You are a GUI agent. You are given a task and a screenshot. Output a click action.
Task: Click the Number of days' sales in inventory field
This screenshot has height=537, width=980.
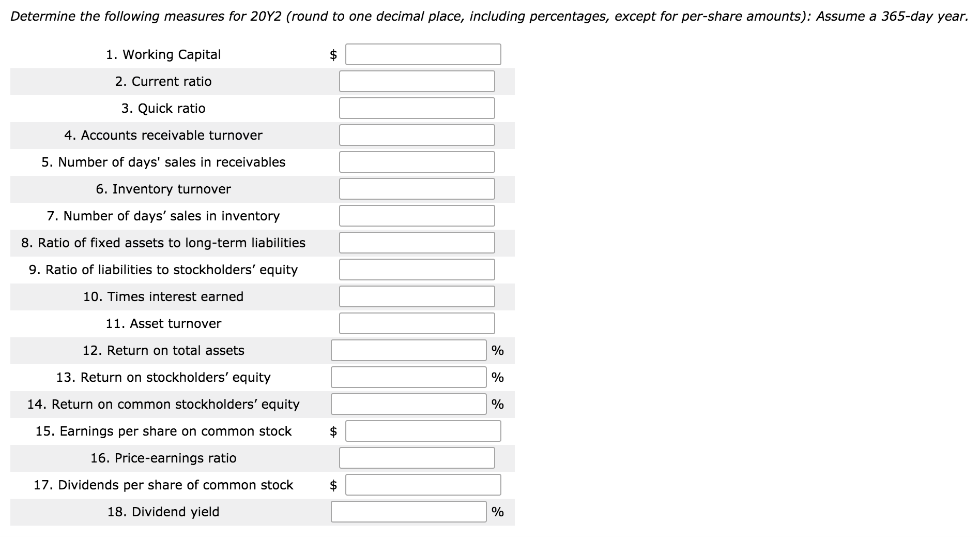tap(417, 215)
